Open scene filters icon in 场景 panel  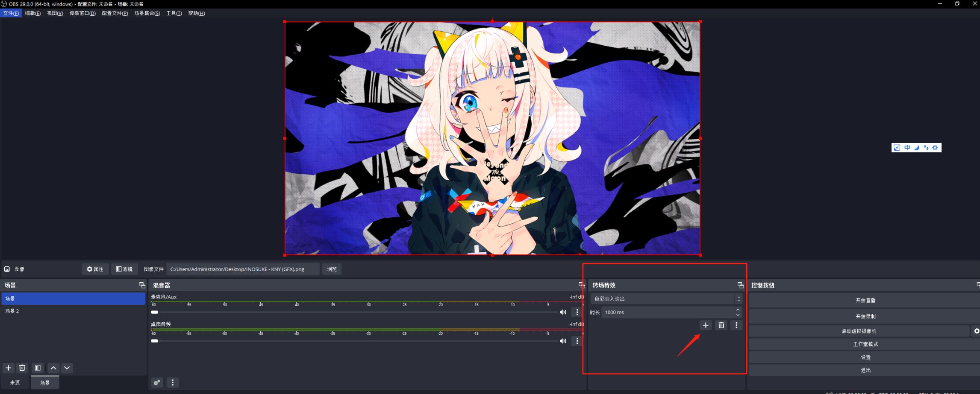click(38, 368)
